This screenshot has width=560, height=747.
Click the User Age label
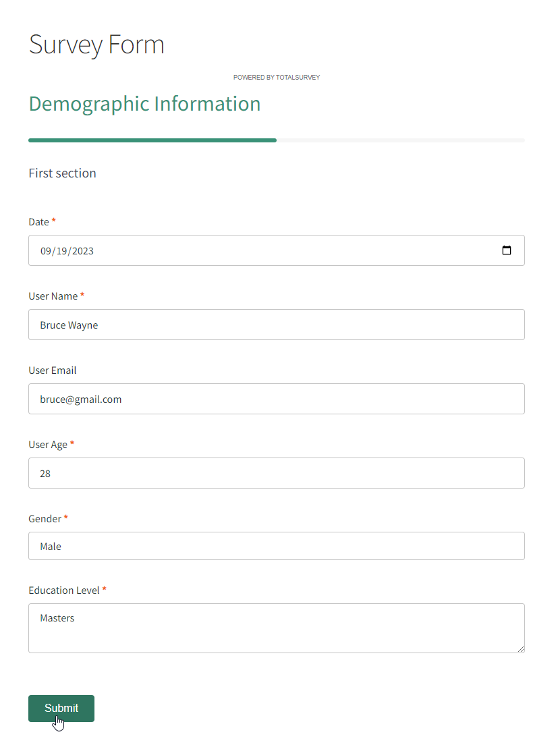48,445
